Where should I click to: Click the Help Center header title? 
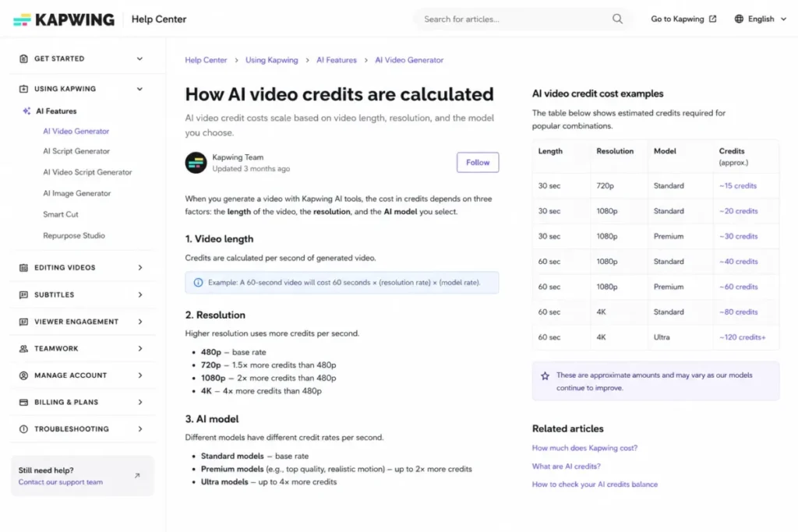(x=159, y=19)
